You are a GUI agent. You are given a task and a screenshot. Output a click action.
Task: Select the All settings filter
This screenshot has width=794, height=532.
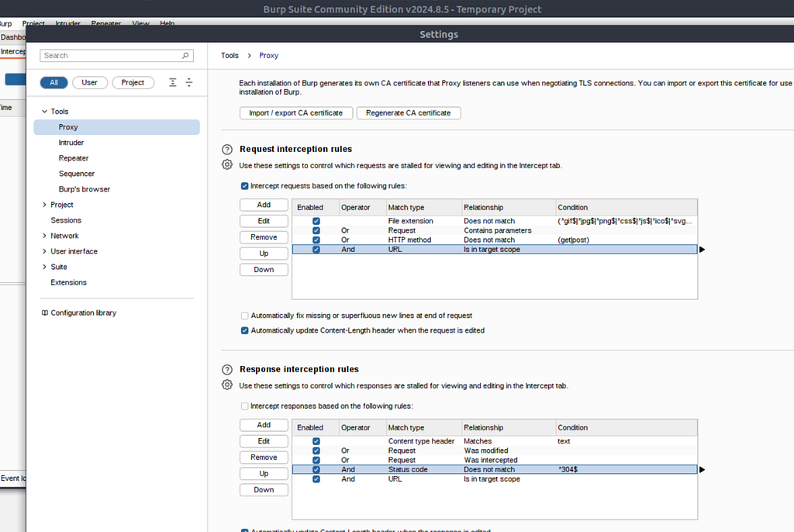pos(54,82)
